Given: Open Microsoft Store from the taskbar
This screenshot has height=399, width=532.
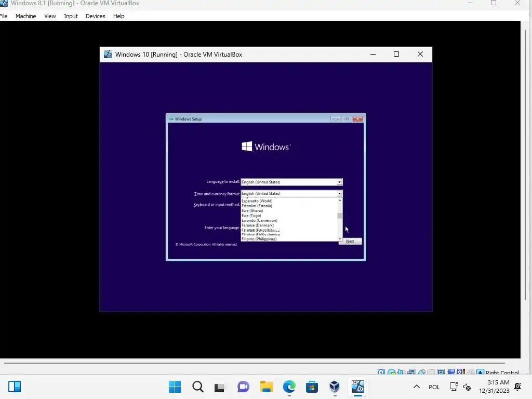Looking at the screenshot, I should pyautogui.click(x=312, y=387).
